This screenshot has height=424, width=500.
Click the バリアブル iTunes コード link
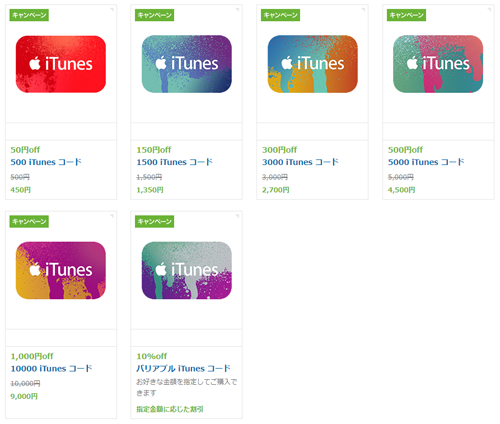coord(183,368)
